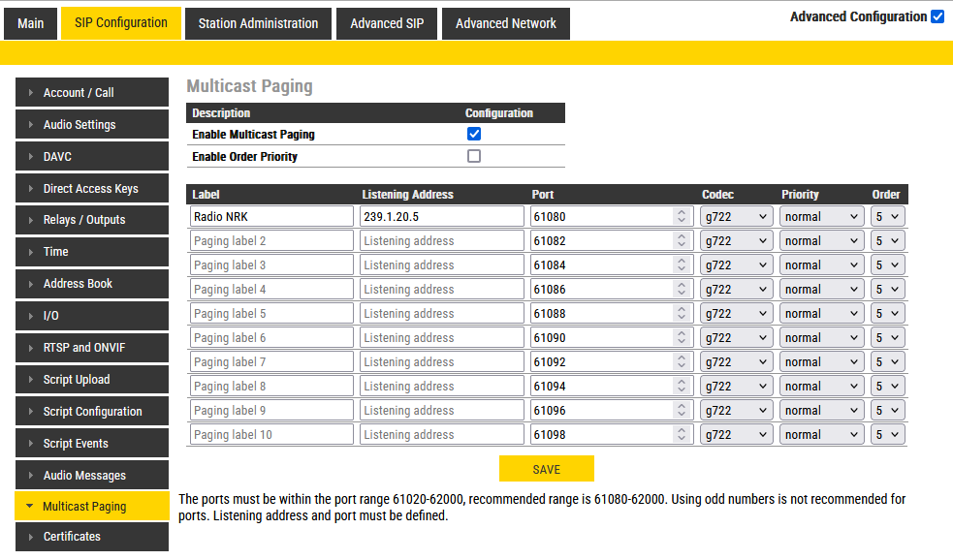Switch to the Station Administration tab
The image size is (953, 560).
(x=258, y=23)
